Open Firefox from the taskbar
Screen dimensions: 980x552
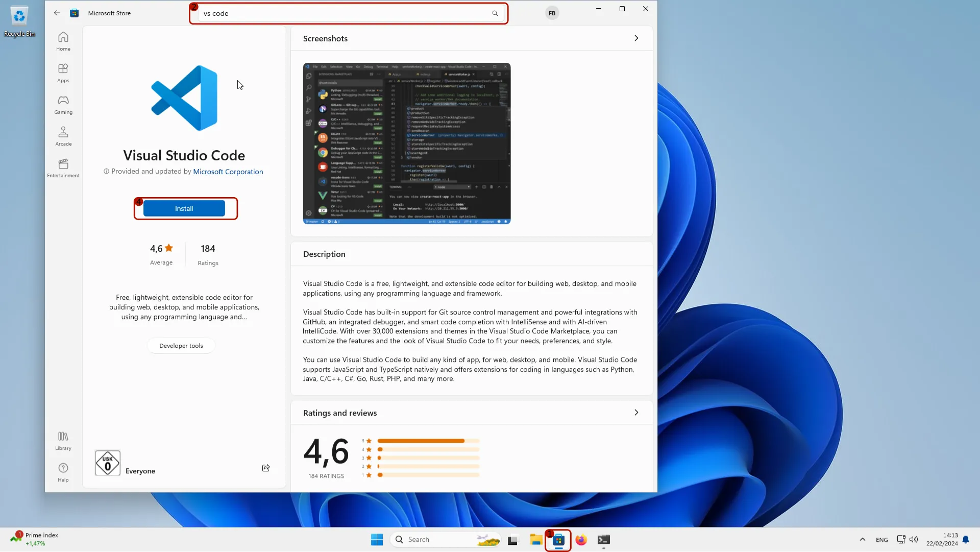[581, 540]
